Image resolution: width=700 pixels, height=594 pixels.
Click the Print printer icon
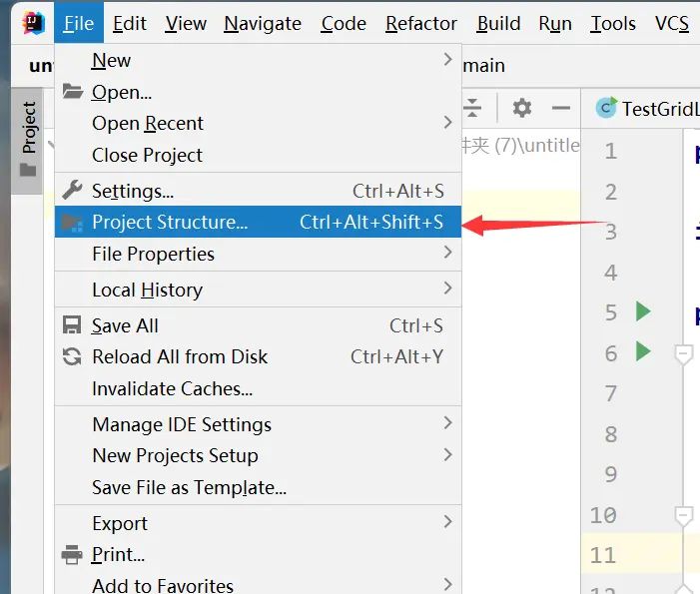click(x=72, y=554)
